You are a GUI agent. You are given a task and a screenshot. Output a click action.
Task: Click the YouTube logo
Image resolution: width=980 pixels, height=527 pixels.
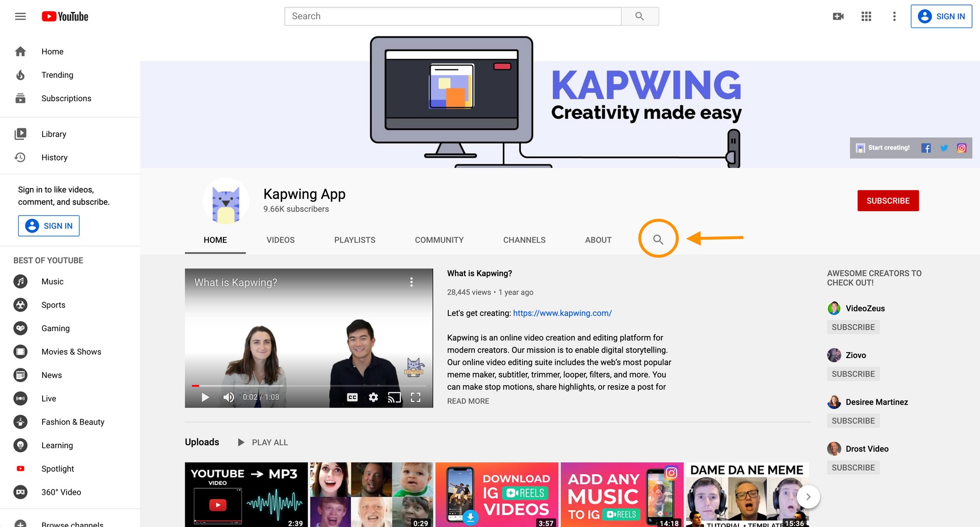pos(65,17)
